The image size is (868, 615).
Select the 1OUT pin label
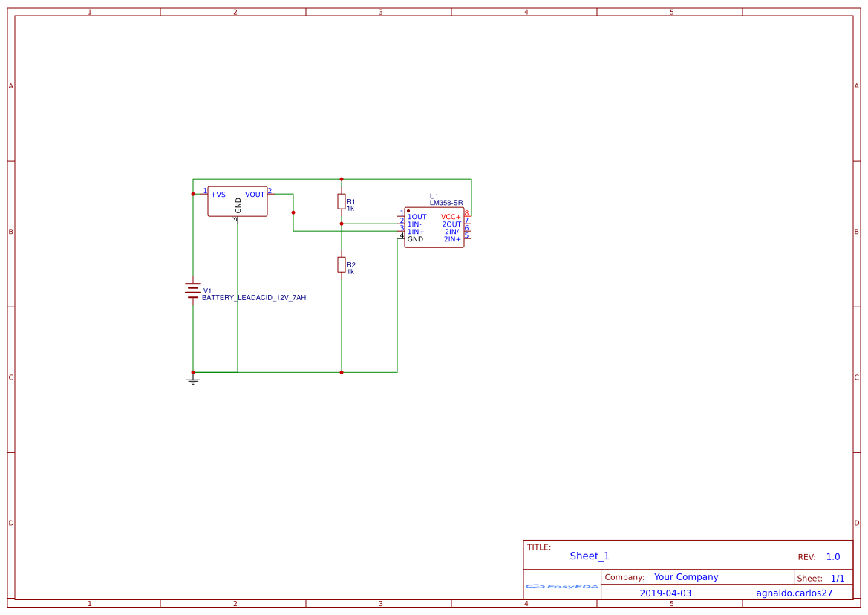(417, 217)
